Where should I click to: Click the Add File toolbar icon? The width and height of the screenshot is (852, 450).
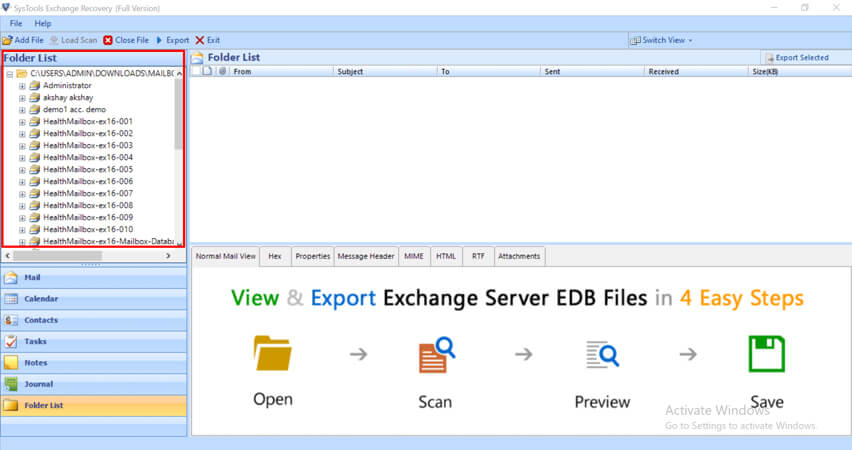coord(8,40)
